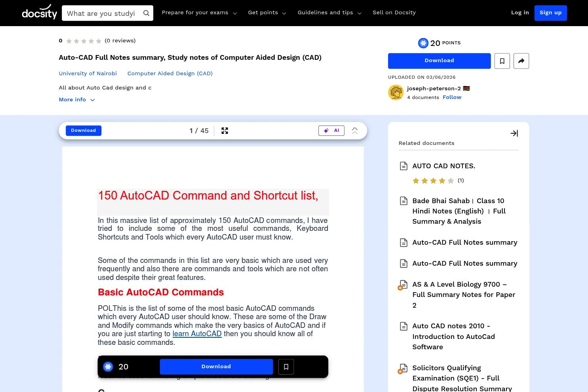Viewport: 588px width, 392px height.
Task: Open joseph-peterson-2's avatar
Action: tap(396, 93)
